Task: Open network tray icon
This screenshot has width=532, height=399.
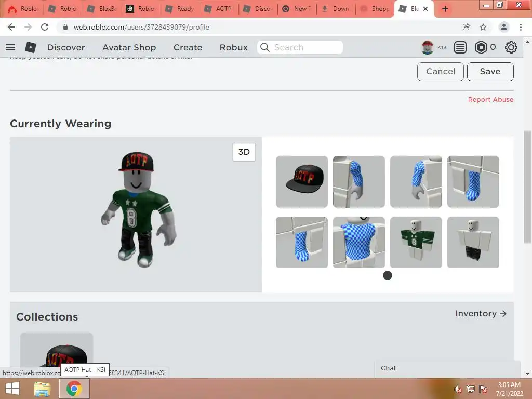Action: 471,389
